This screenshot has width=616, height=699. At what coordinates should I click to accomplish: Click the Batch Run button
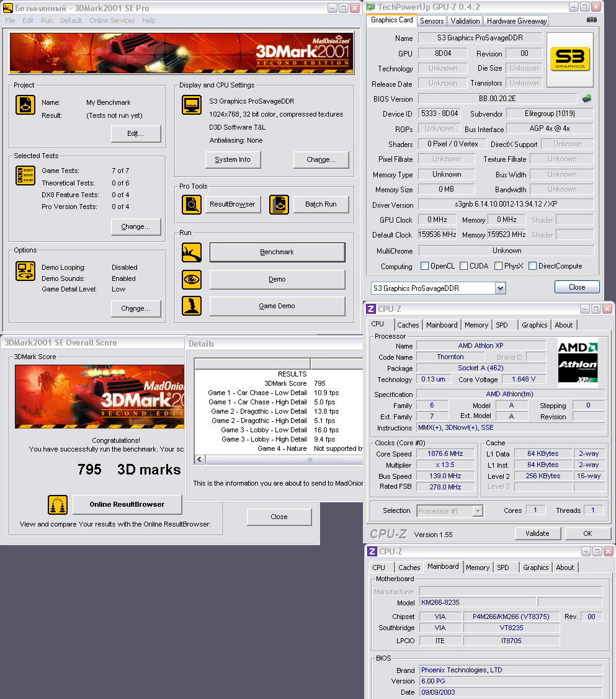321,205
